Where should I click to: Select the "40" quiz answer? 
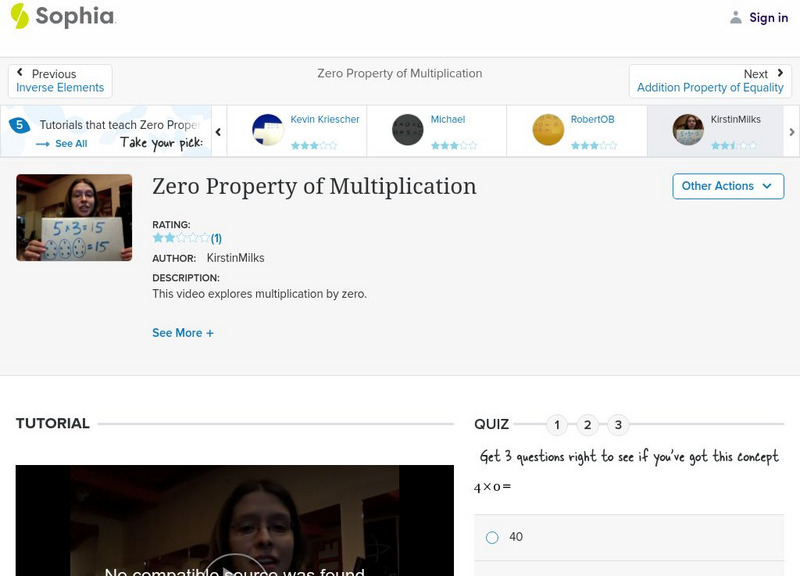click(x=491, y=537)
